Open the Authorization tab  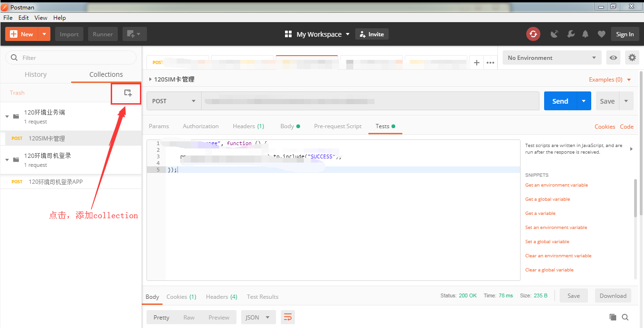coord(201,126)
